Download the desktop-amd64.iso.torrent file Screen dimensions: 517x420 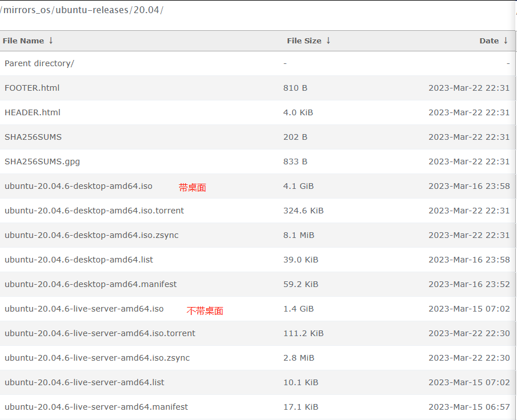point(94,211)
